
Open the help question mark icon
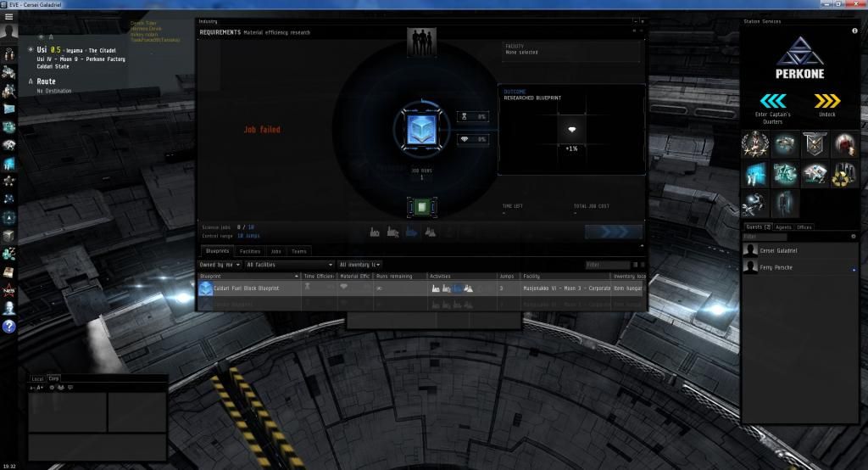pos(8,327)
